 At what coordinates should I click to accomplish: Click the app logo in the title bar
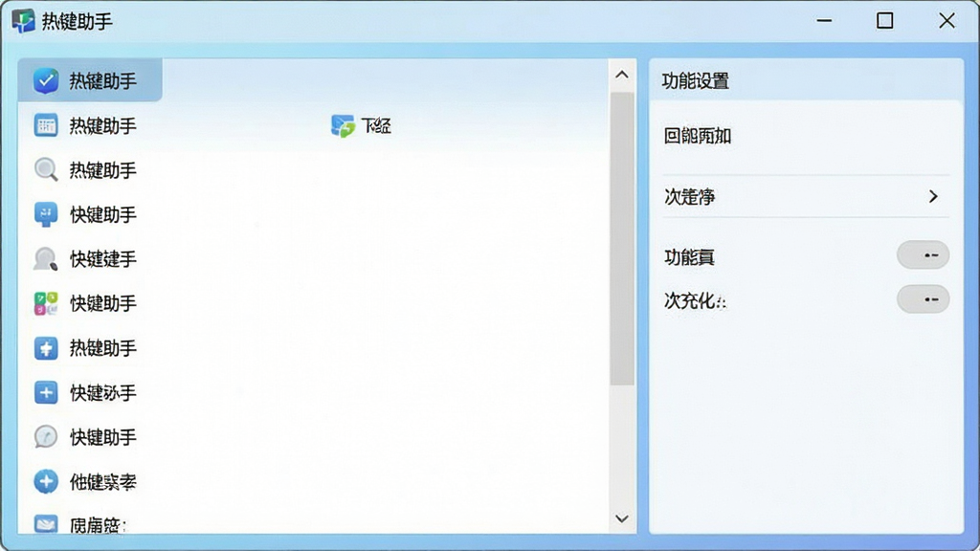click(x=23, y=21)
